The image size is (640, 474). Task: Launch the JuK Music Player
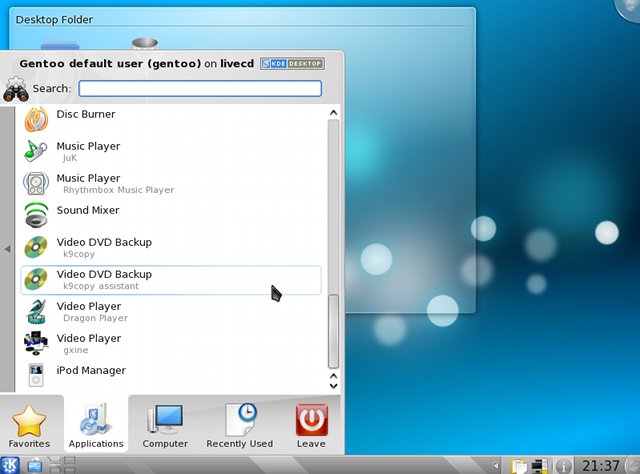click(x=171, y=151)
